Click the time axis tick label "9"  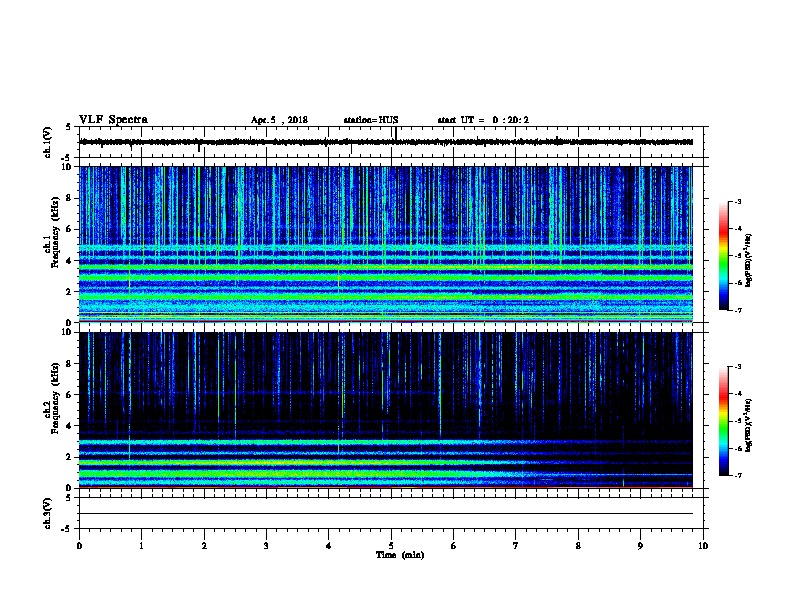point(640,546)
